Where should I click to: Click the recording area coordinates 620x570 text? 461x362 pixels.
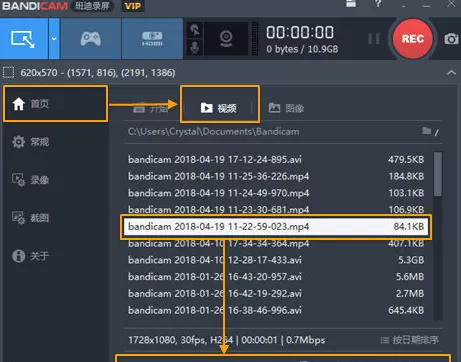98,73
